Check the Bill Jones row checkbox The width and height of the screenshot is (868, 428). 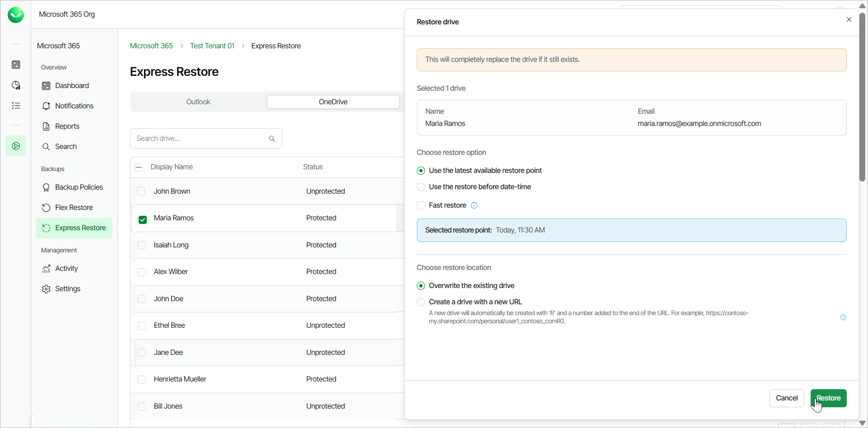coord(142,406)
